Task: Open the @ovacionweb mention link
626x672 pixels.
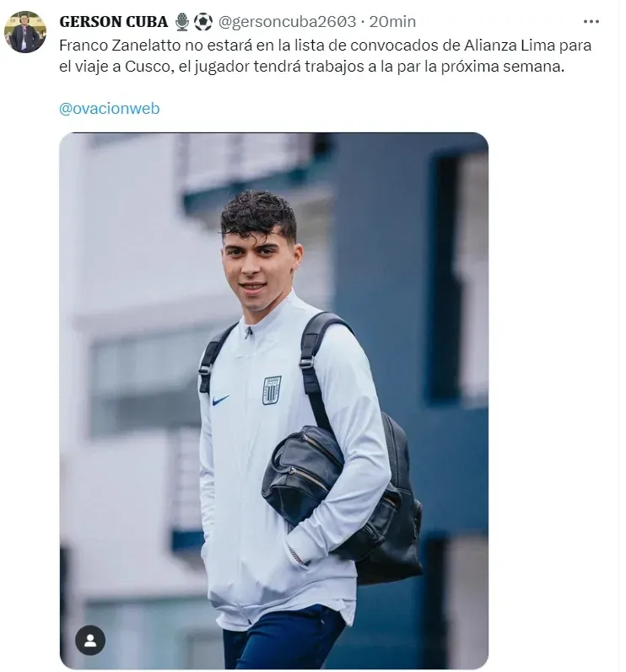Action: point(110,109)
